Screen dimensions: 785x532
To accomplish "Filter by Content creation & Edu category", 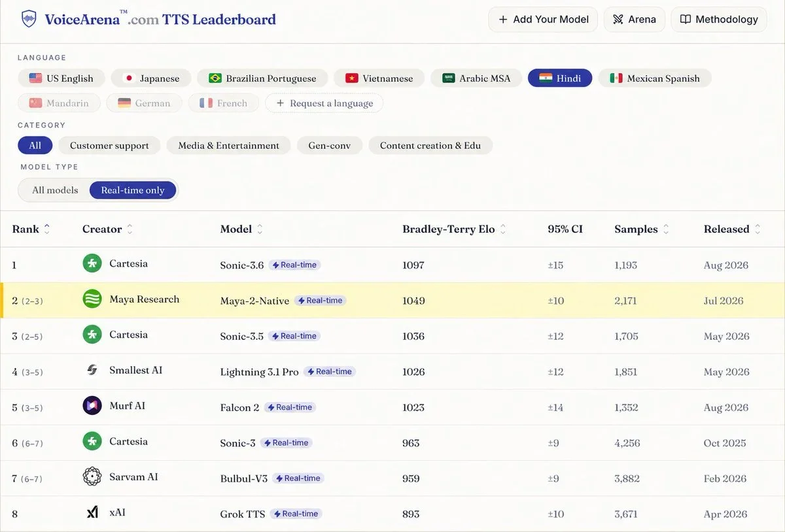I will click(430, 145).
